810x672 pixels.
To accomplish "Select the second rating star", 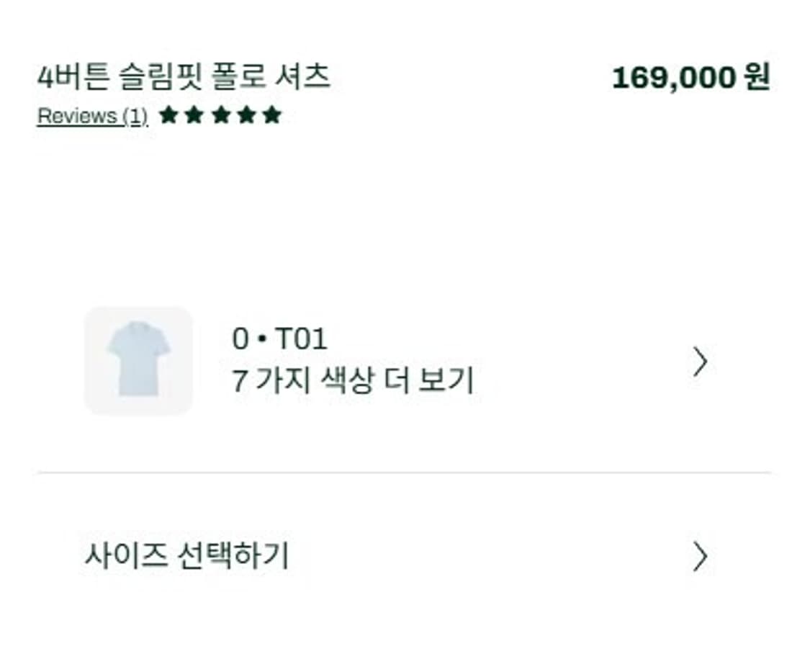I will (193, 114).
